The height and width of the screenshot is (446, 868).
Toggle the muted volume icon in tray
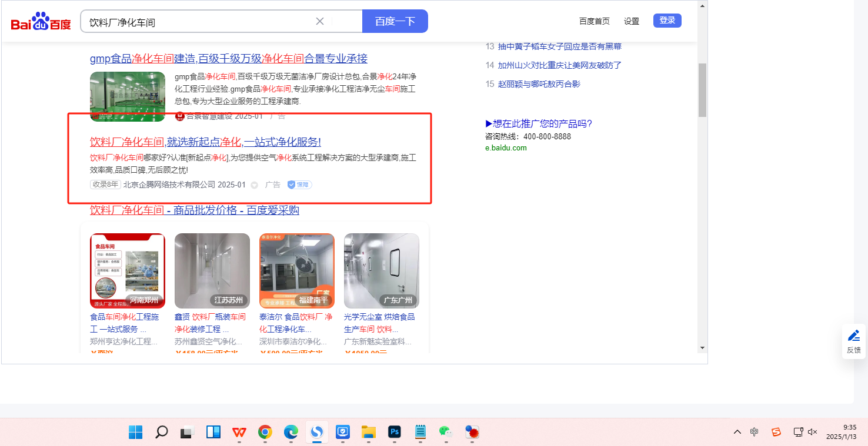813,432
